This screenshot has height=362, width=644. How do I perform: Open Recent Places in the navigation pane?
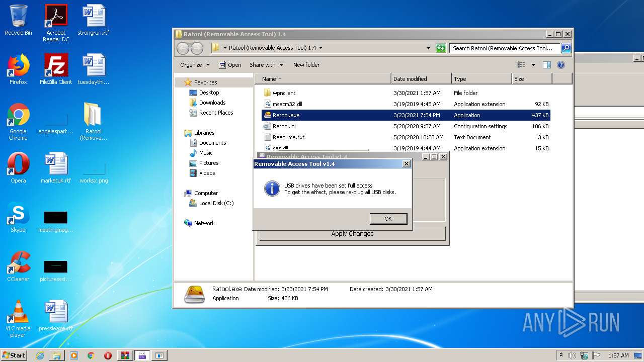pos(216,113)
